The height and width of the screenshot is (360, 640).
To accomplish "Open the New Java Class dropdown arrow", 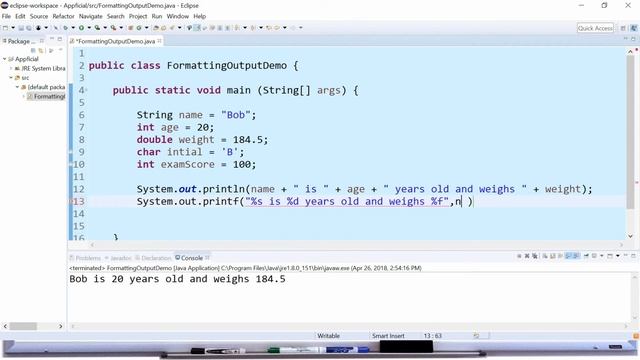I will (146, 28).
